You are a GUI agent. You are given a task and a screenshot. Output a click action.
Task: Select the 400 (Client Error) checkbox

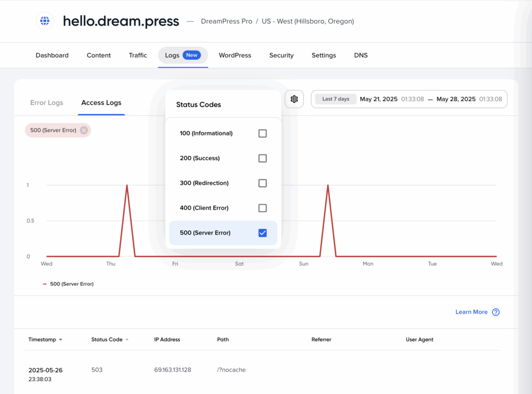pos(262,208)
